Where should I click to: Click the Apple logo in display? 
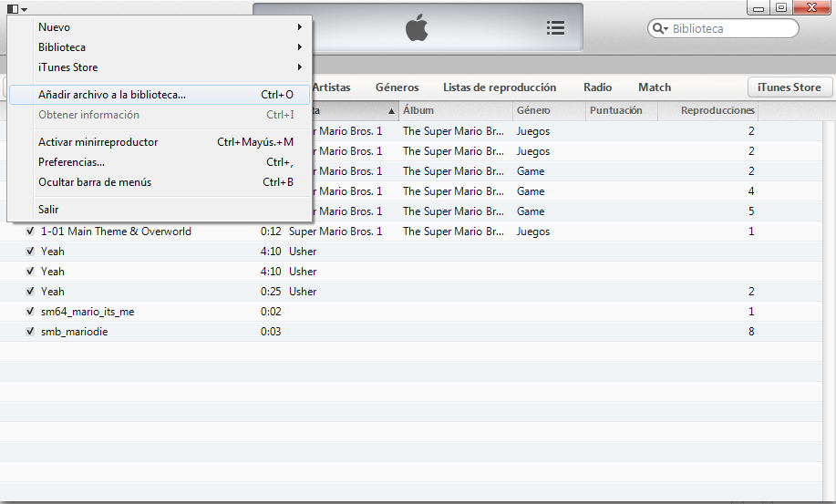(x=417, y=27)
